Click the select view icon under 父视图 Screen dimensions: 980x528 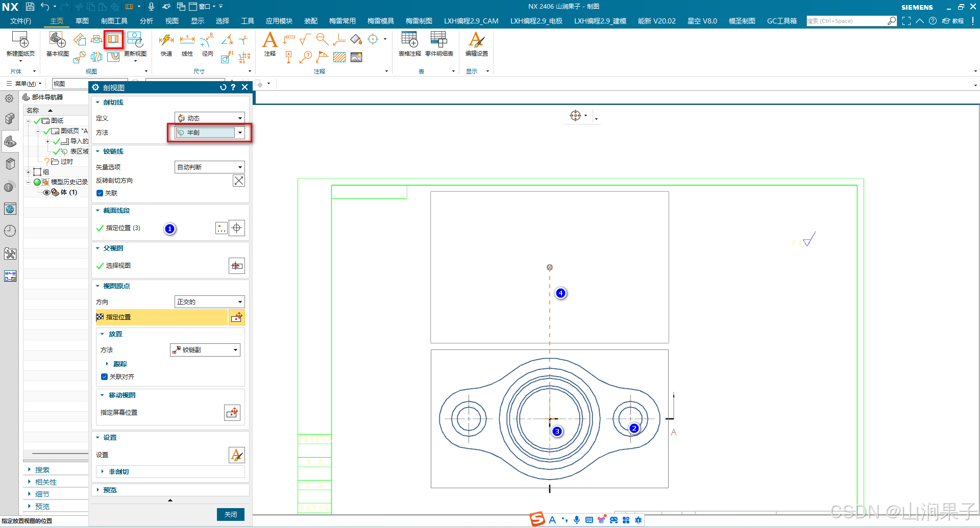[x=237, y=266]
